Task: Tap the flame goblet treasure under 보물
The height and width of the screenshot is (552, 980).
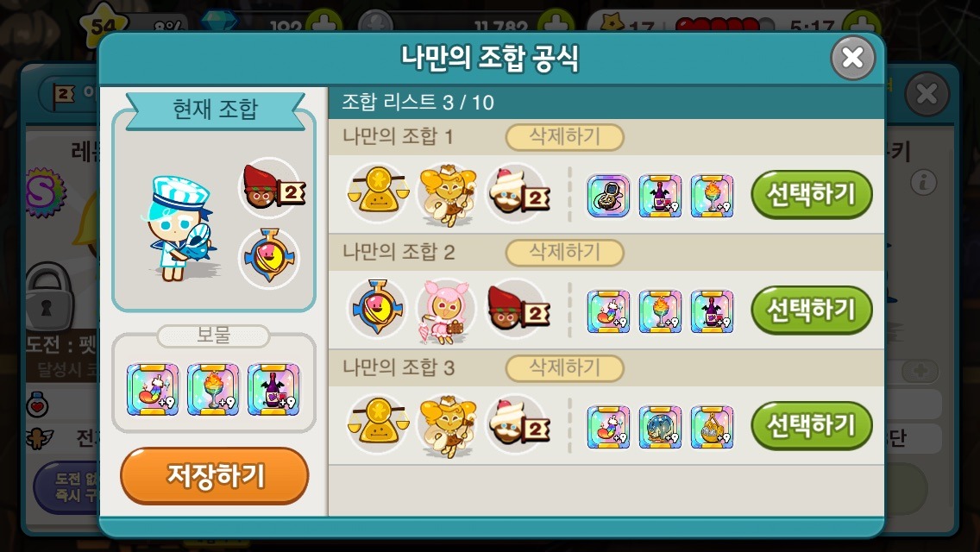Action: coord(213,390)
